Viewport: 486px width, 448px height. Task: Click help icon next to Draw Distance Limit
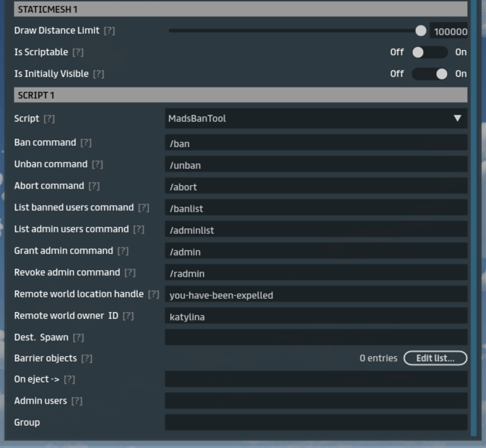click(x=109, y=30)
